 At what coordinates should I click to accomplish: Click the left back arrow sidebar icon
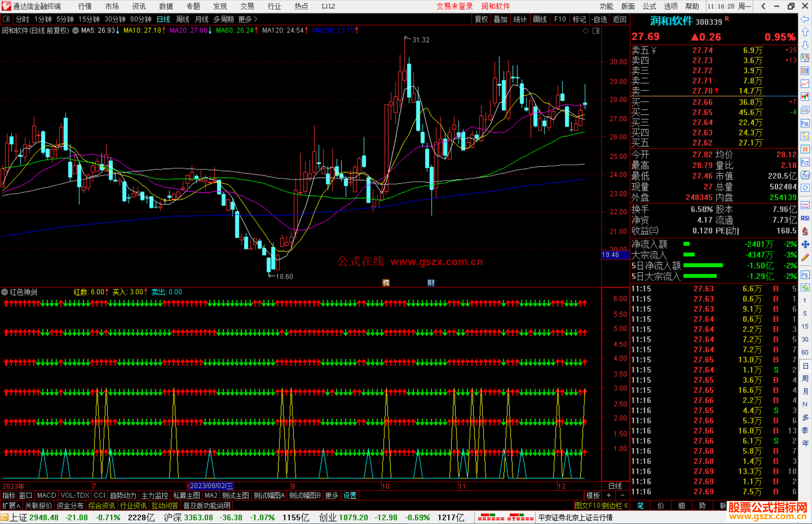click(805, 19)
